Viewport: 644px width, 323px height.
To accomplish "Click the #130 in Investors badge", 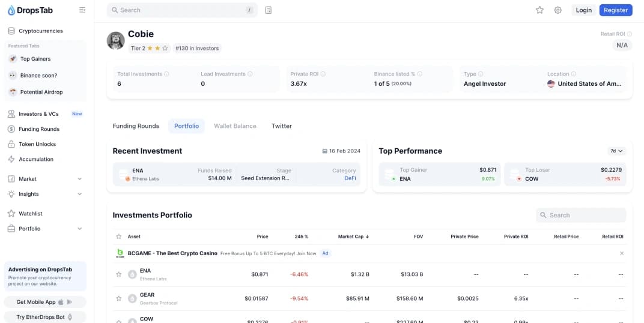I will (x=197, y=49).
